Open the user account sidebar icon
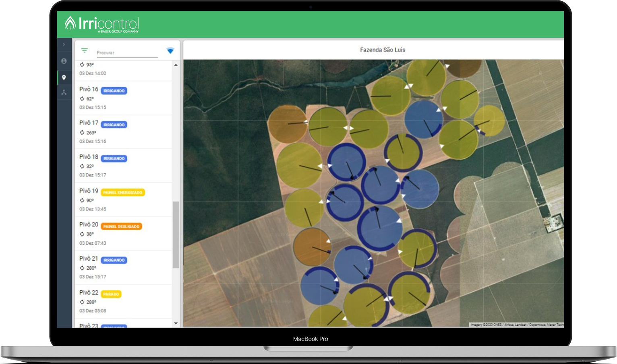 [x=64, y=61]
